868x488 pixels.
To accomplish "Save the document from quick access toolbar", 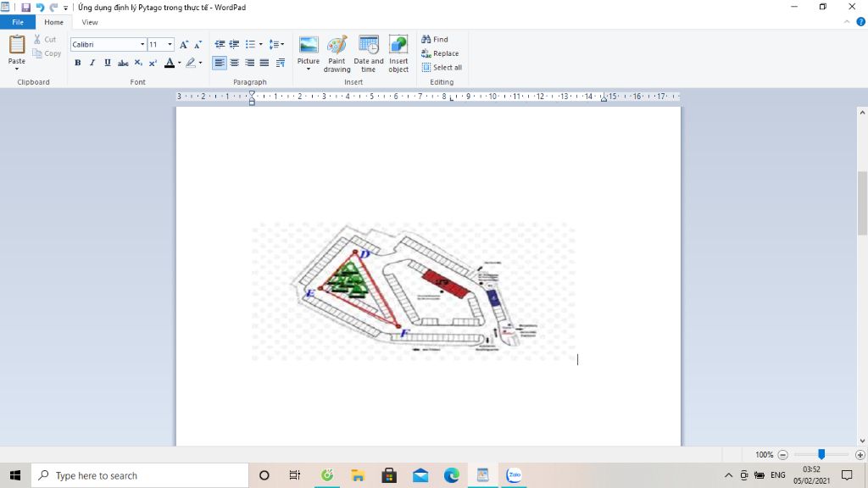I will [x=25, y=7].
